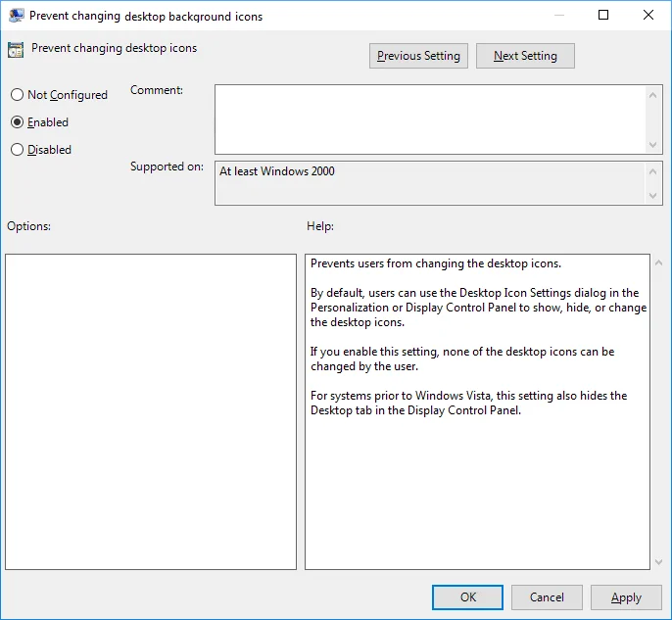Image resolution: width=672 pixels, height=620 pixels.
Task: Click the title bar policy icon
Action: (16, 16)
